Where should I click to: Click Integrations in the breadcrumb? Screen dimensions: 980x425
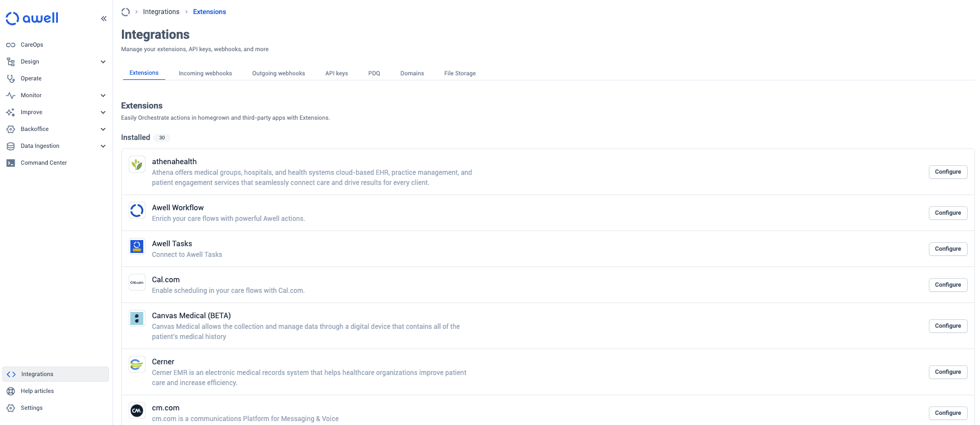(161, 12)
